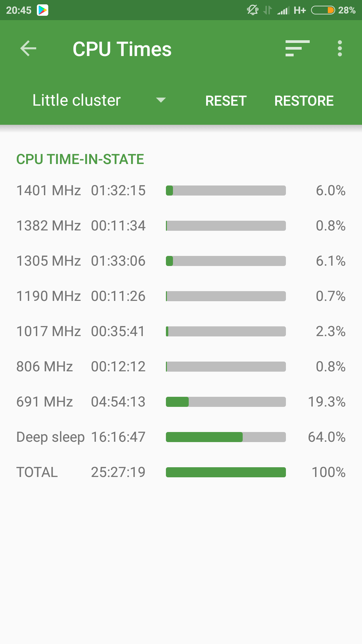Expand the Little cluster dropdown
Image resolution: width=362 pixels, height=644 pixels.
(x=76, y=100)
